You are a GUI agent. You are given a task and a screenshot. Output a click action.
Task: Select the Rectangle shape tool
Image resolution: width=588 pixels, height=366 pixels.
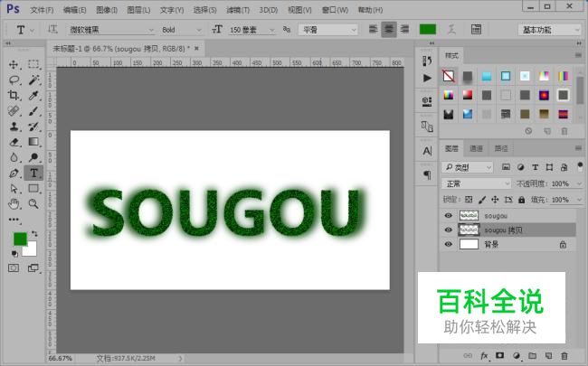click(x=33, y=188)
